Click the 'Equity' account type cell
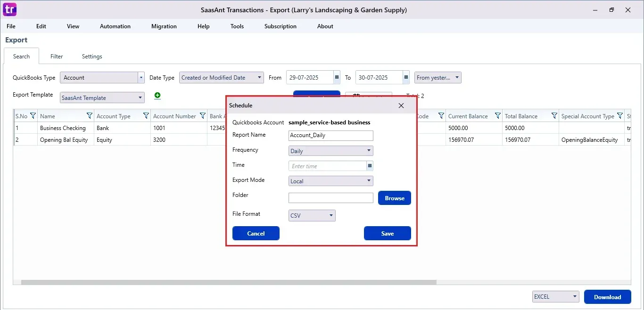The width and height of the screenshot is (644, 310). click(122, 139)
